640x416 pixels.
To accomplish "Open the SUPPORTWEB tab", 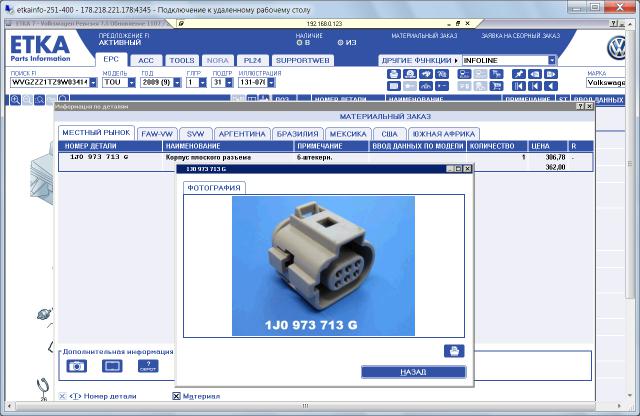I will pyautogui.click(x=302, y=60).
